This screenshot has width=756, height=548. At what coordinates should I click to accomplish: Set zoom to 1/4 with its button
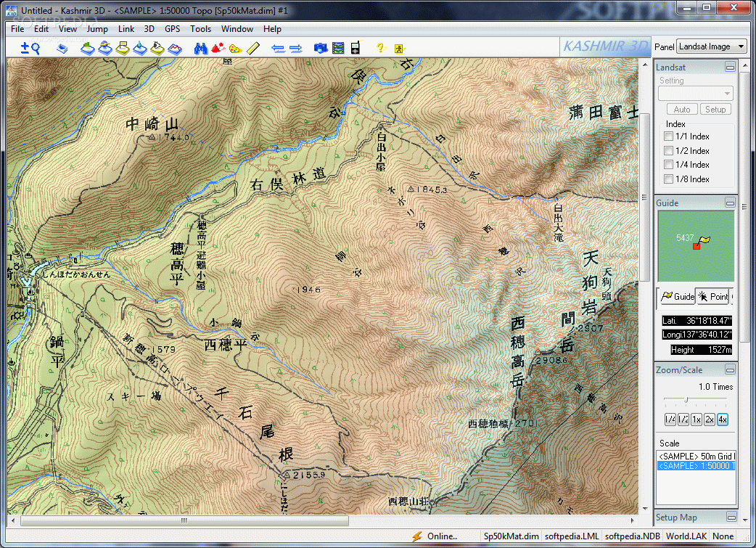tap(670, 420)
